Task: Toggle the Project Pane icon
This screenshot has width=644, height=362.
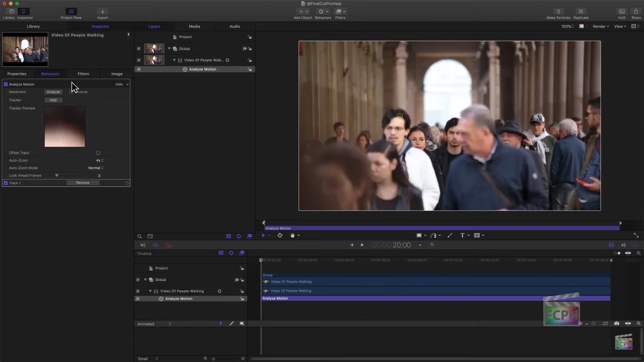Action: [x=71, y=11]
